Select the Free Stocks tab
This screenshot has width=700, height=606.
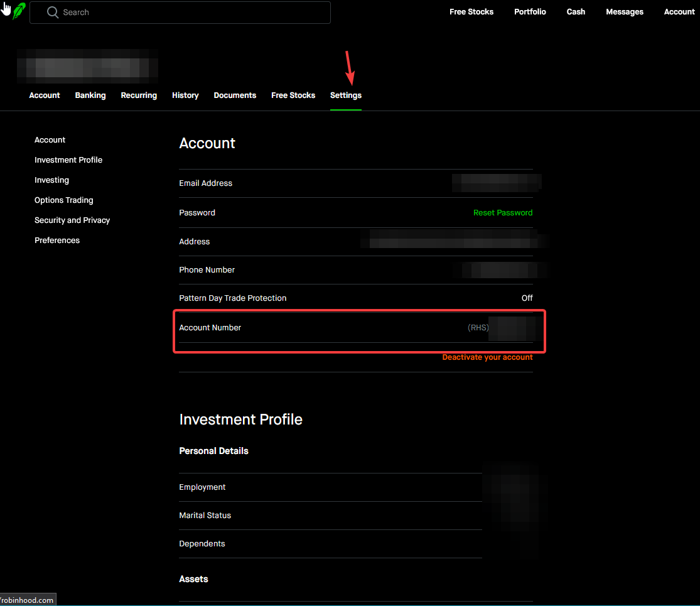293,95
